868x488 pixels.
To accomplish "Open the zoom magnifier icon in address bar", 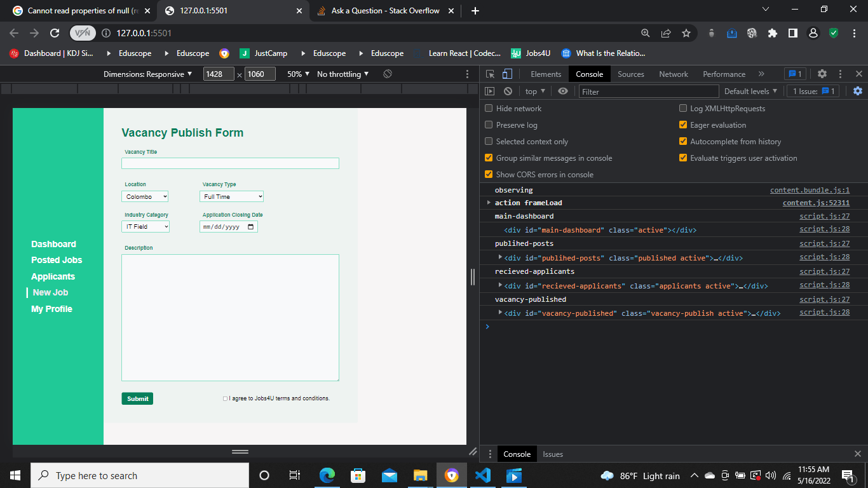I will (x=645, y=33).
